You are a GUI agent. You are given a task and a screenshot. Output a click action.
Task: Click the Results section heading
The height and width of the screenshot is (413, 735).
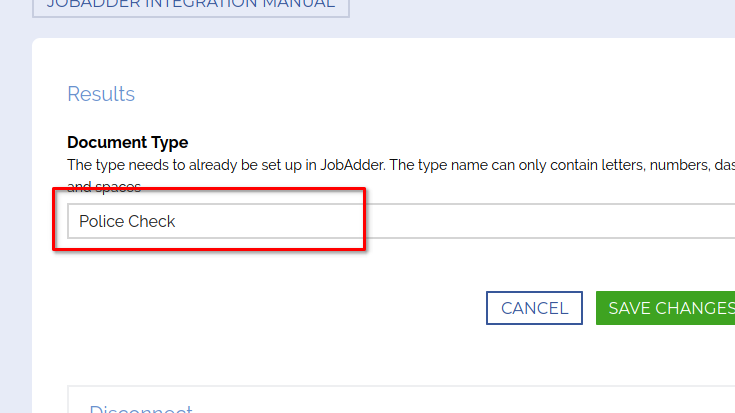[x=101, y=94]
